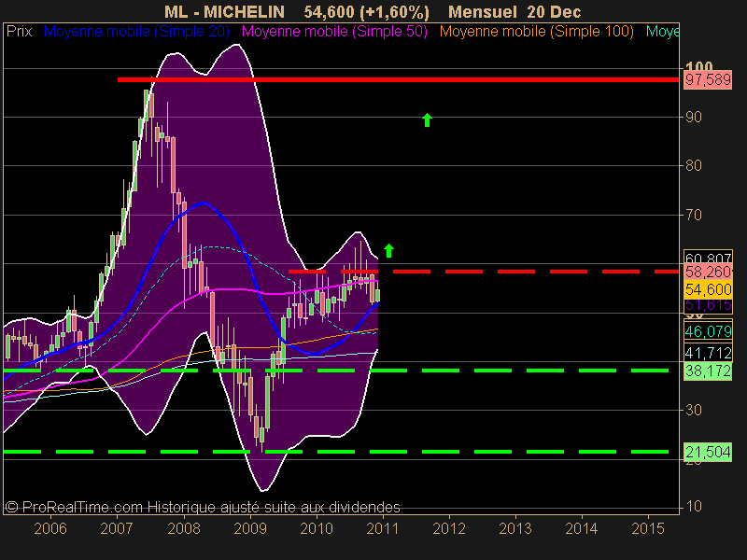Screen dimensions: 747x560
Task: Click the 54,600 current price label
Action: [x=708, y=289]
